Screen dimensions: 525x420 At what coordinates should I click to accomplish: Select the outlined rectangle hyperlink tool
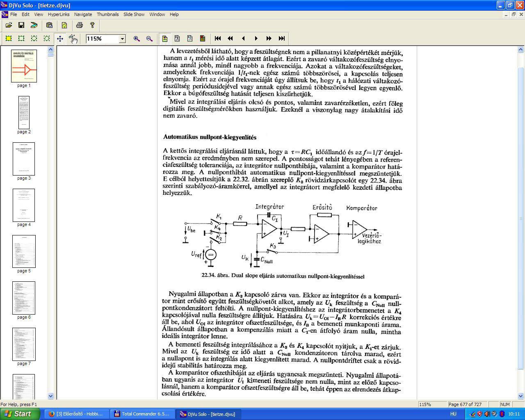21,39
